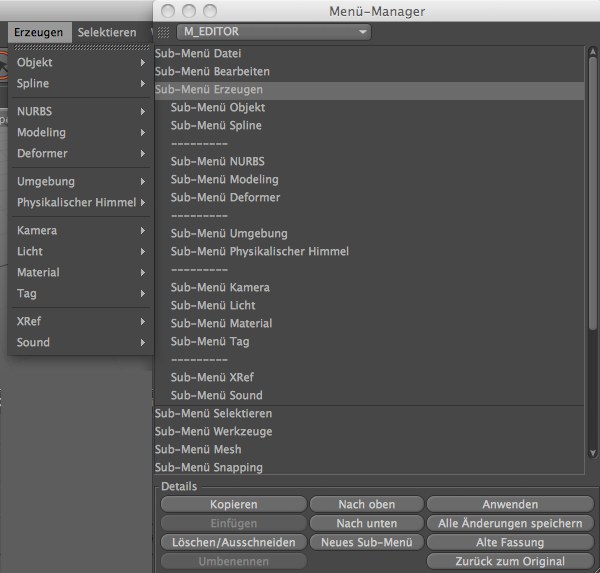600x573 pixels.
Task: Expand the NURBS submenu entry
Action: (80, 111)
